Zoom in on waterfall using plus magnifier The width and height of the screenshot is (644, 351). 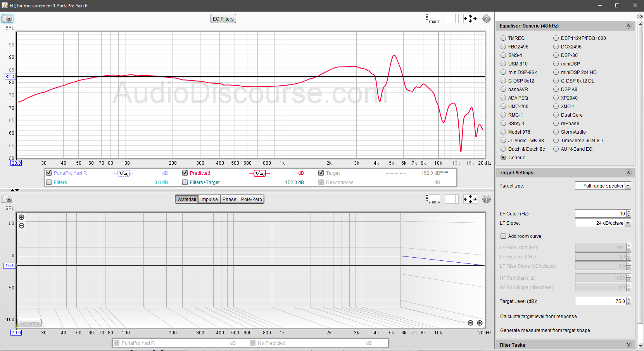(x=22, y=217)
